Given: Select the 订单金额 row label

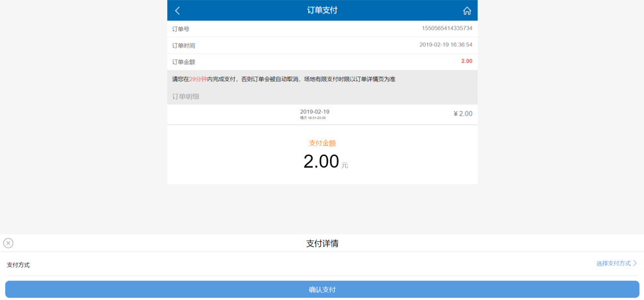Looking at the screenshot, I should 183,62.
